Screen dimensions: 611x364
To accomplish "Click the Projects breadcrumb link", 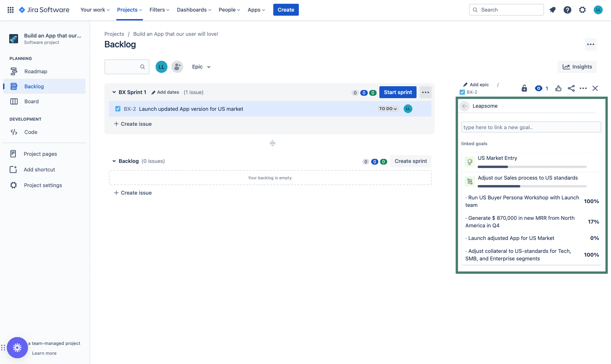I will [114, 34].
